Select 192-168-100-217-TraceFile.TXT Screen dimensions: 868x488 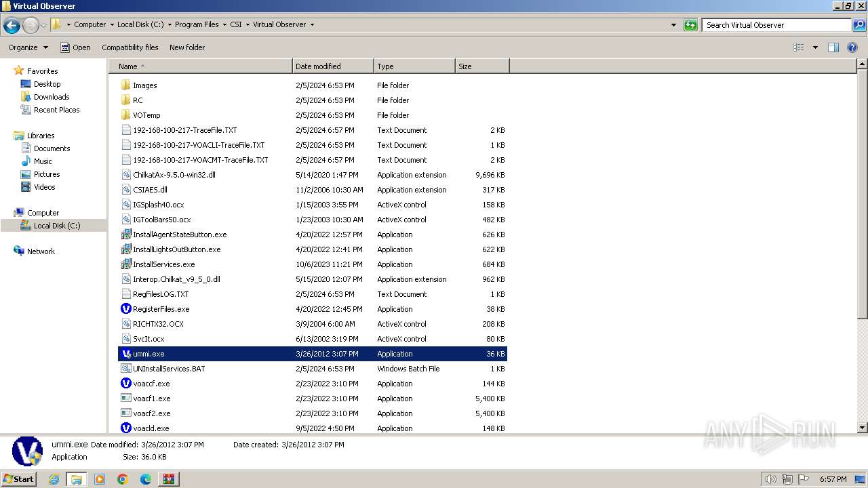(185, 130)
